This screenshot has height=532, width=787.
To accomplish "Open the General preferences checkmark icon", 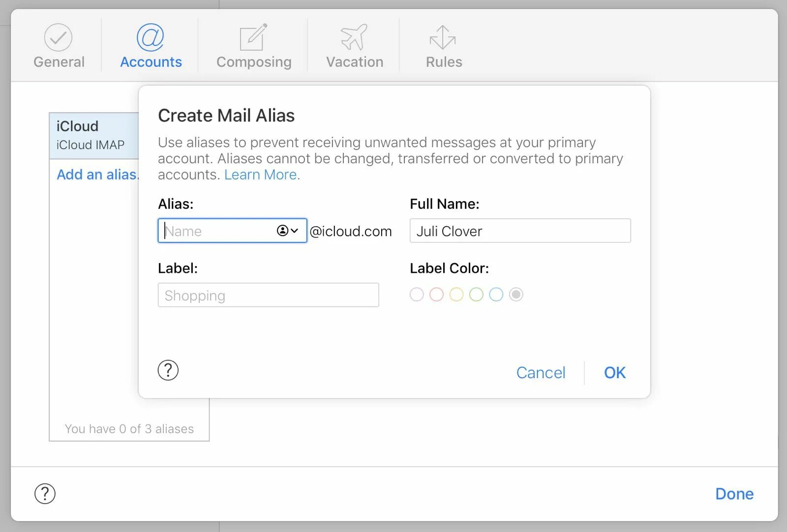I will coord(58,37).
